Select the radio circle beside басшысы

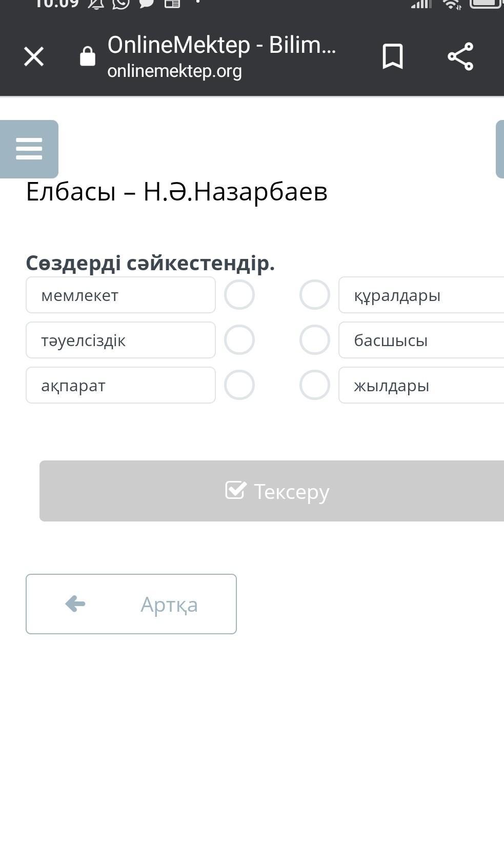pos(314,340)
